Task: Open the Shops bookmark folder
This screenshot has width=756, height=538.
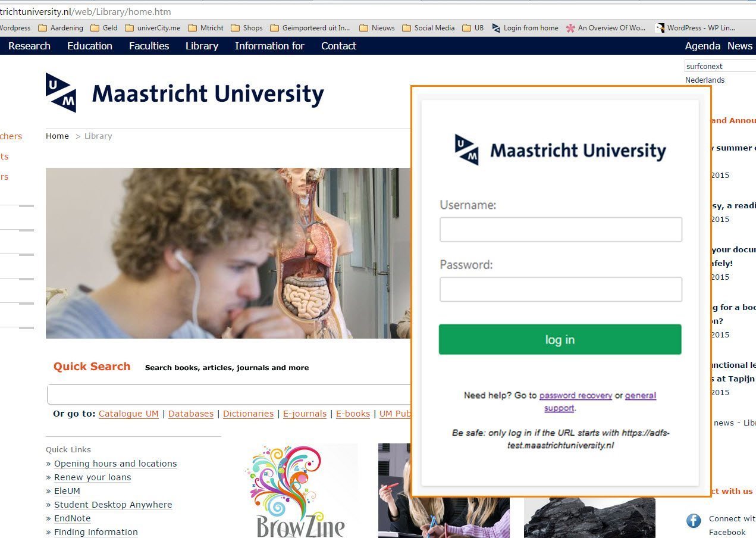Action: coord(246,27)
